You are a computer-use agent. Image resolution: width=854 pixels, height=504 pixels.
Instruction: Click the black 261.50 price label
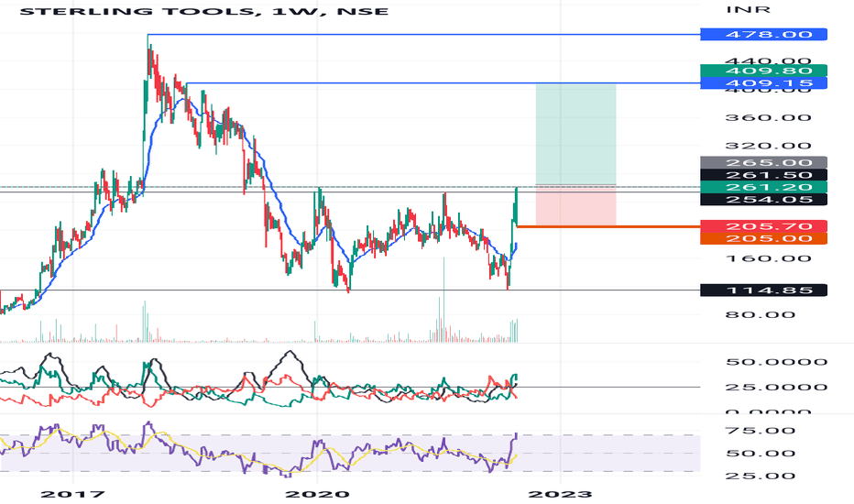pyautogui.click(x=763, y=175)
